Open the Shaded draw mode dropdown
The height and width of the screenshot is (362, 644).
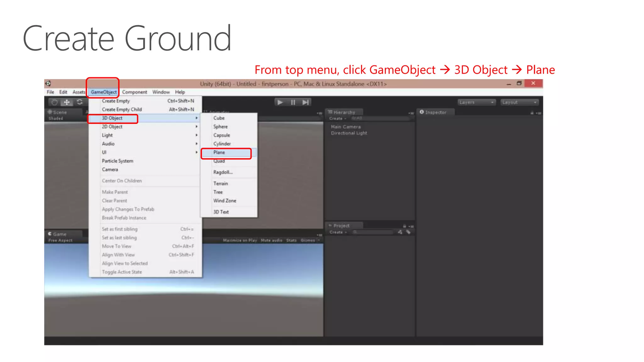56,118
